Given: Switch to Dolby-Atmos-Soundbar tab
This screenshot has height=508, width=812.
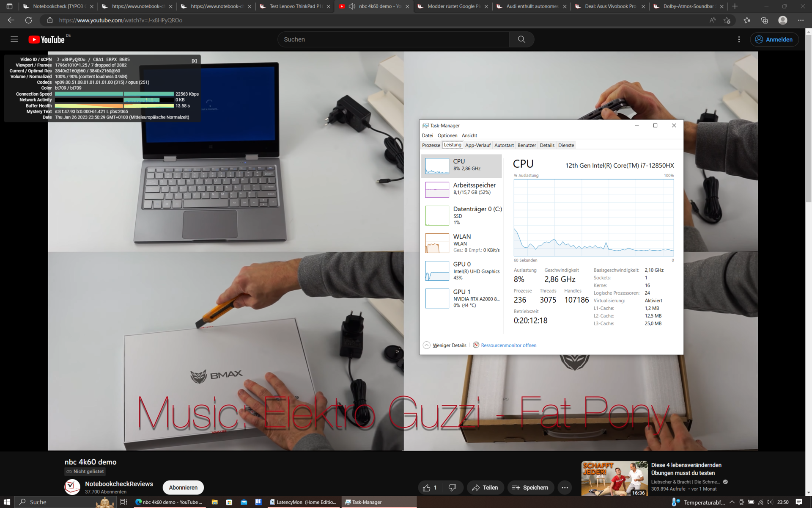Looking at the screenshot, I should (x=689, y=6).
